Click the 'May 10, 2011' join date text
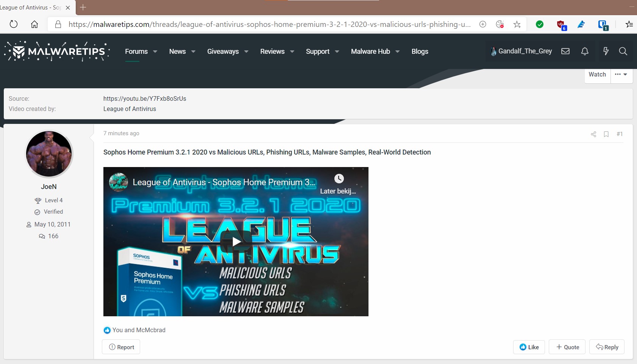Viewport: 637px width, 364px height. (x=52, y=224)
